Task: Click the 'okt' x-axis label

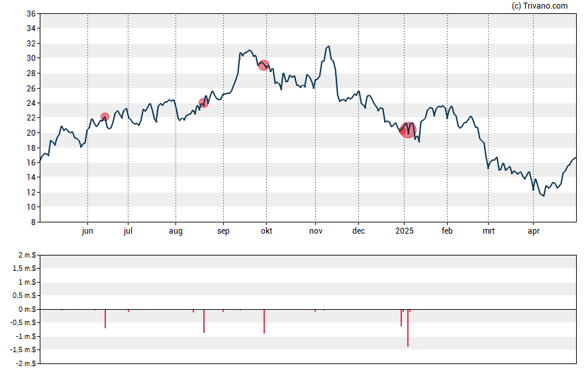Action: [267, 231]
